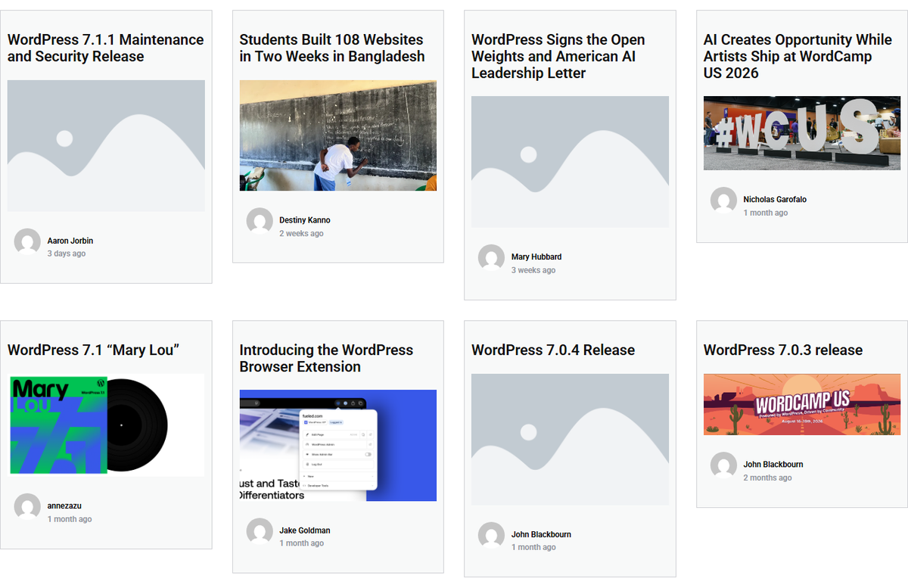Image resolution: width=908 pixels, height=588 pixels.
Task: Click author name annezazu
Action: tap(64, 506)
